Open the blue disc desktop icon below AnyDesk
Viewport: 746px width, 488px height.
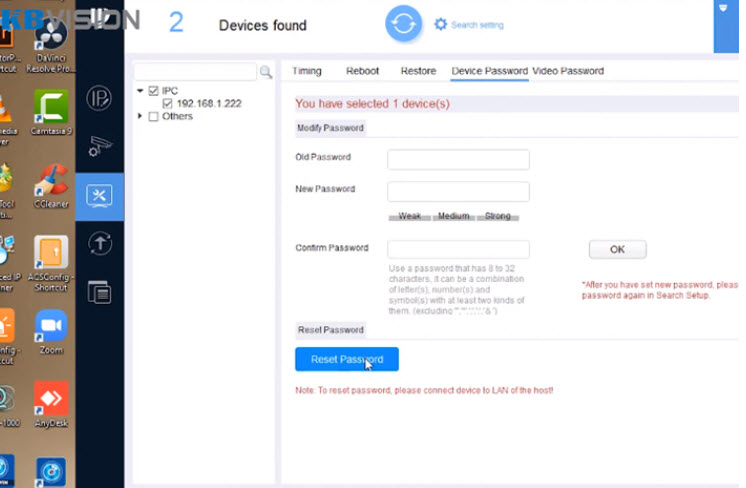click(51, 471)
